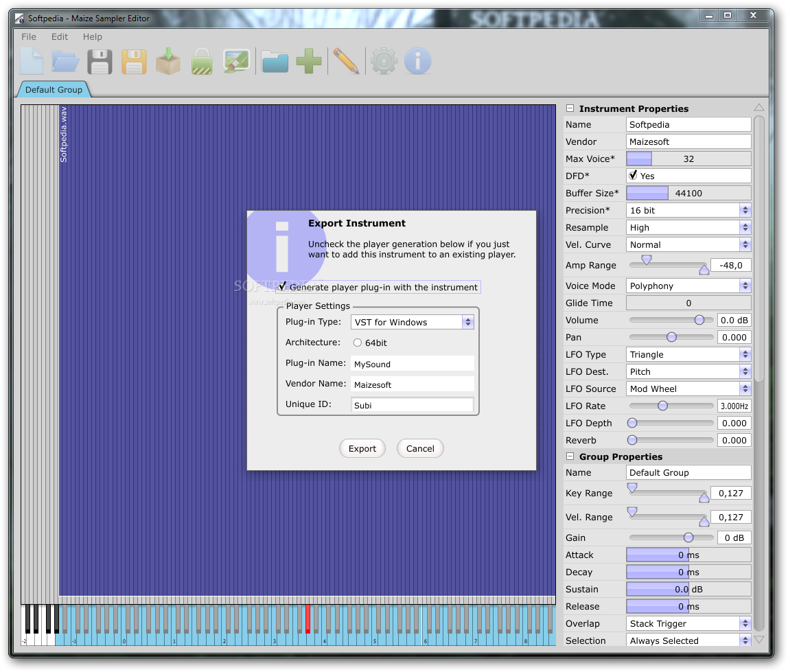Open the Resample High dropdown
This screenshot has width=788, height=672.
pyautogui.click(x=688, y=227)
